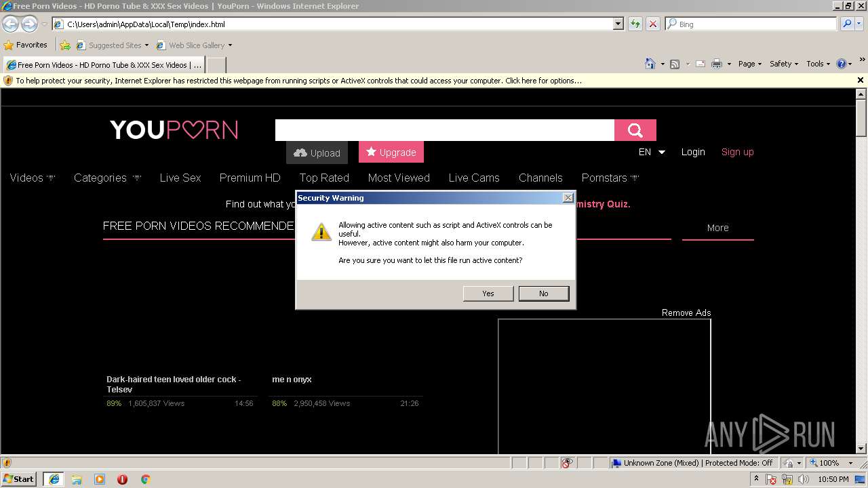Open the search provider dropdown arrow
Image resolution: width=868 pixels, height=488 pixels.
pyautogui.click(x=861, y=24)
